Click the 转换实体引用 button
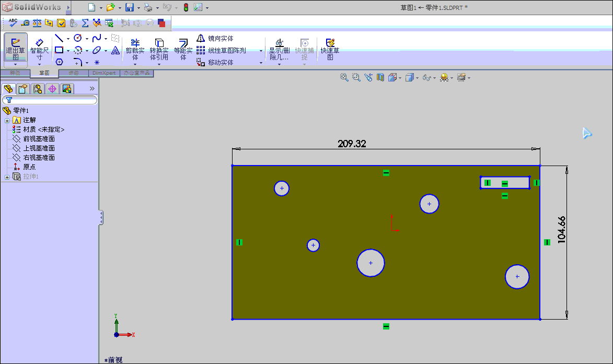Screen dimensions: 613x364 click(x=159, y=49)
